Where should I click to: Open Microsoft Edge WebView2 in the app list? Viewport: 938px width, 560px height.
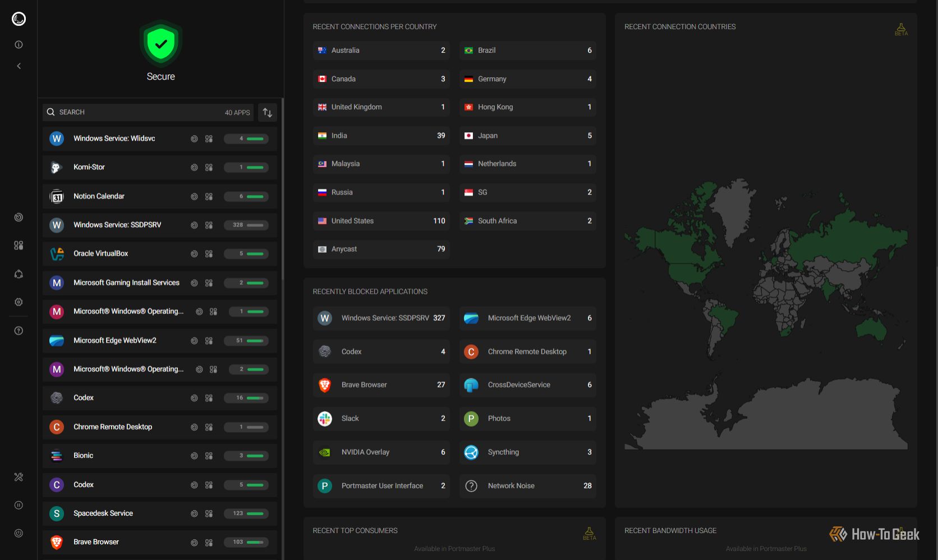click(x=160, y=340)
